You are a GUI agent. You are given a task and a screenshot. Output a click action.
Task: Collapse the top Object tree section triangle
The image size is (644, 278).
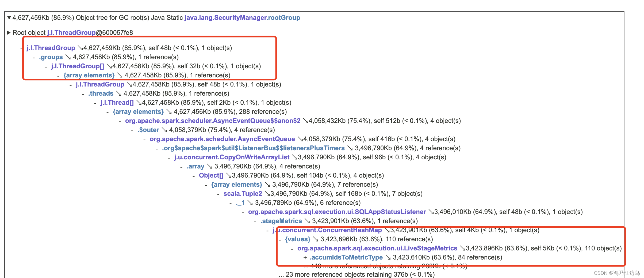(9, 18)
